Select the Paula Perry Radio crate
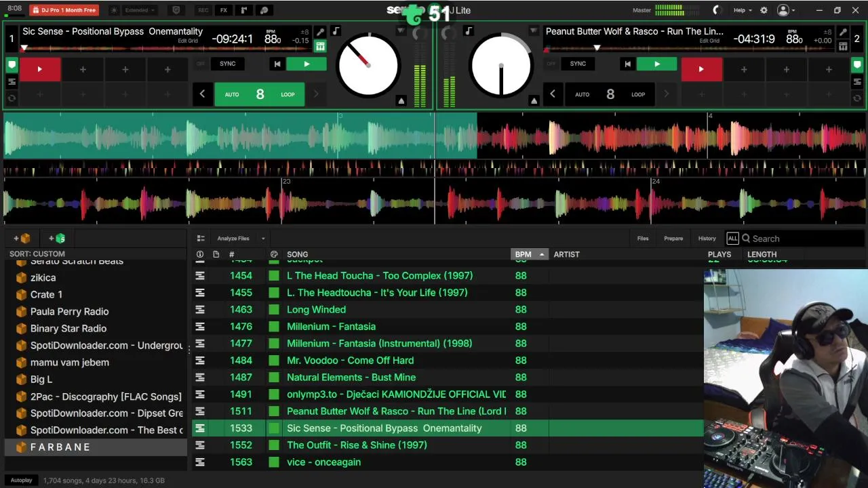 coord(69,312)
